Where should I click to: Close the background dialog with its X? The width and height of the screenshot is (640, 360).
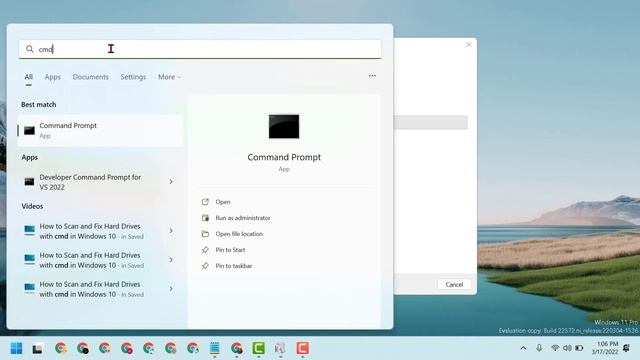[469, 44]
